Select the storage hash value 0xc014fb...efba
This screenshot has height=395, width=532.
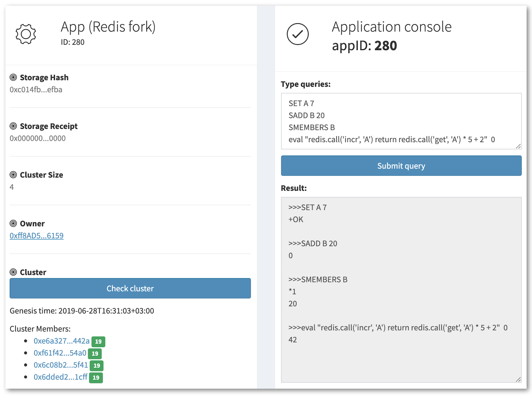tap(36, 89)
